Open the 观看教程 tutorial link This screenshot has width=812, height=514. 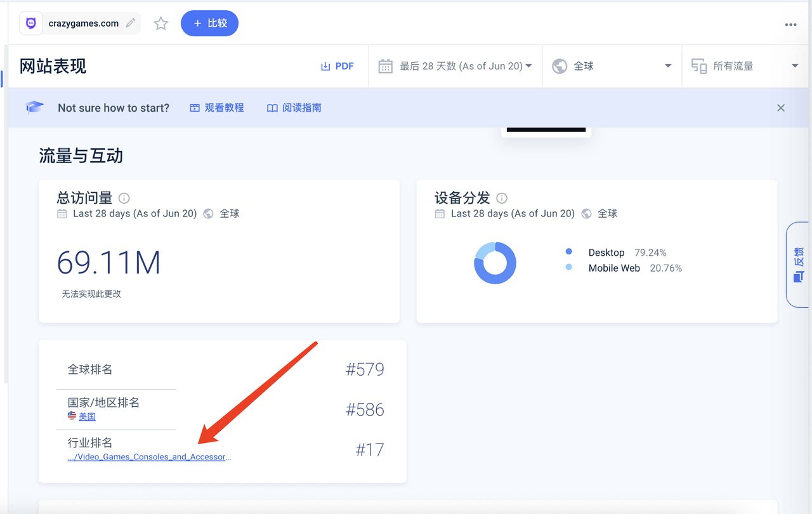217,108
